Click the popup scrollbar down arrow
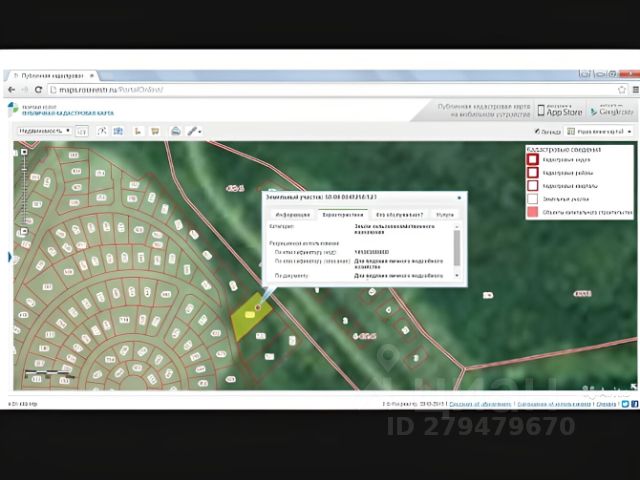This screenshot has height=480, width=640. (x=457, y=276)
